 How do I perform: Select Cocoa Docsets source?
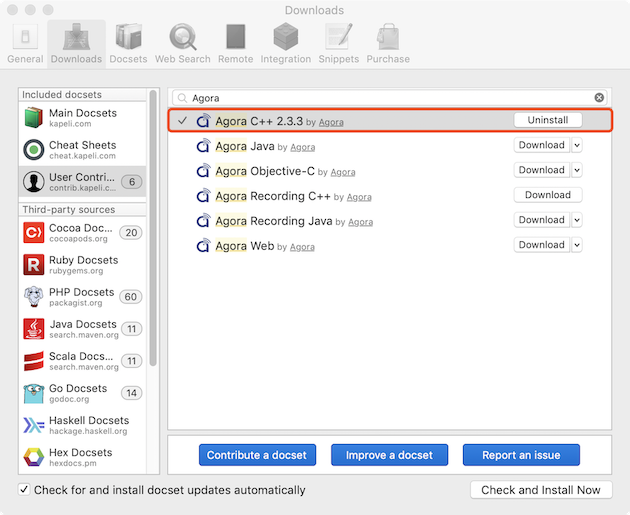pos(82,232)
